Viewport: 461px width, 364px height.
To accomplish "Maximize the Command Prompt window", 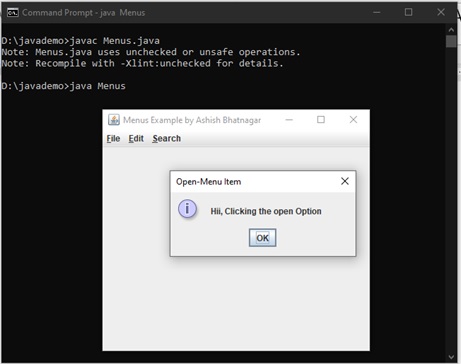I will 408,13.
